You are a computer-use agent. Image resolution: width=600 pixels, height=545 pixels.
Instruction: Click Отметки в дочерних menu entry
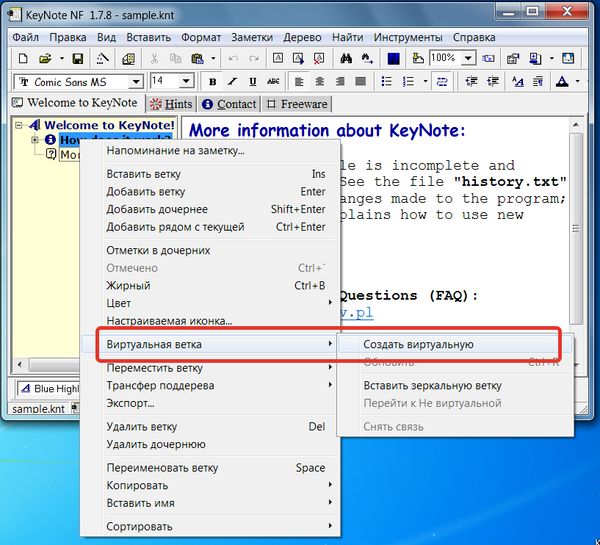tap(158, 249)
